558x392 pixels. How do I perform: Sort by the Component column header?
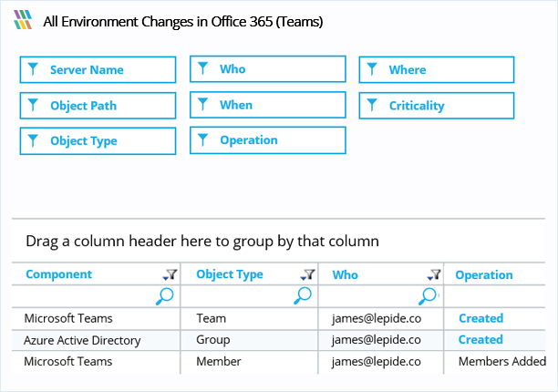point(59,274)
